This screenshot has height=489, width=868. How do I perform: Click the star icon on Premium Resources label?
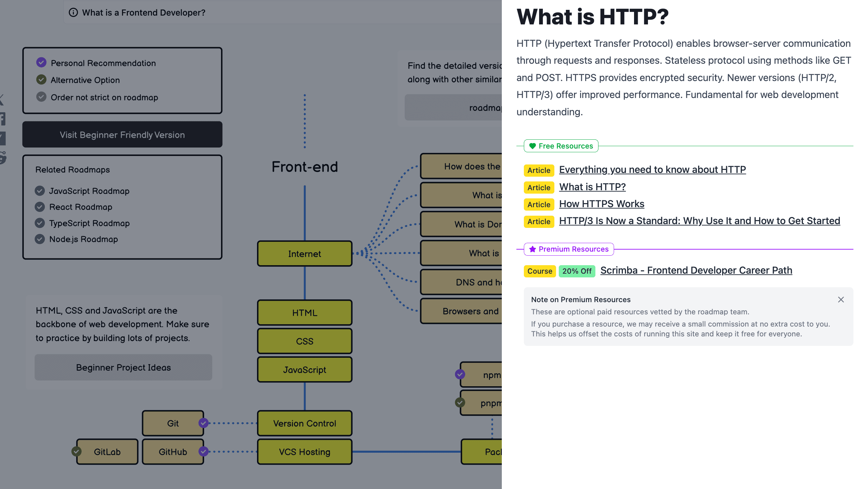point(532,249)
